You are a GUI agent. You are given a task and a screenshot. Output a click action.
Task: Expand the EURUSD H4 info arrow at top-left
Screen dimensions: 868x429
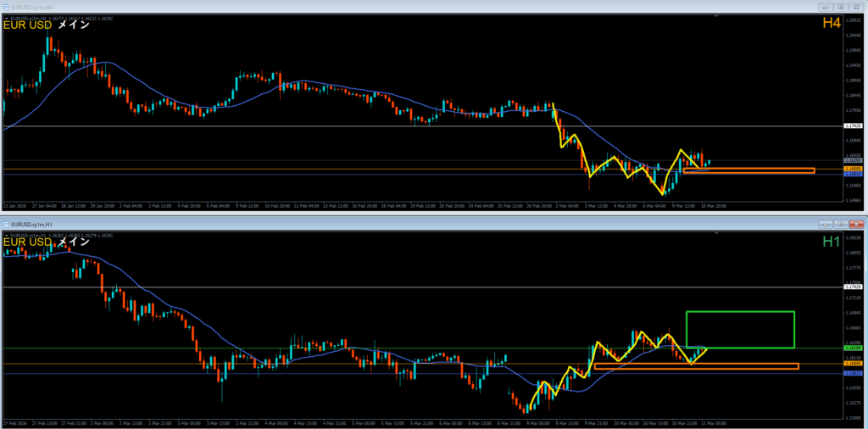[x=5, y=16]
